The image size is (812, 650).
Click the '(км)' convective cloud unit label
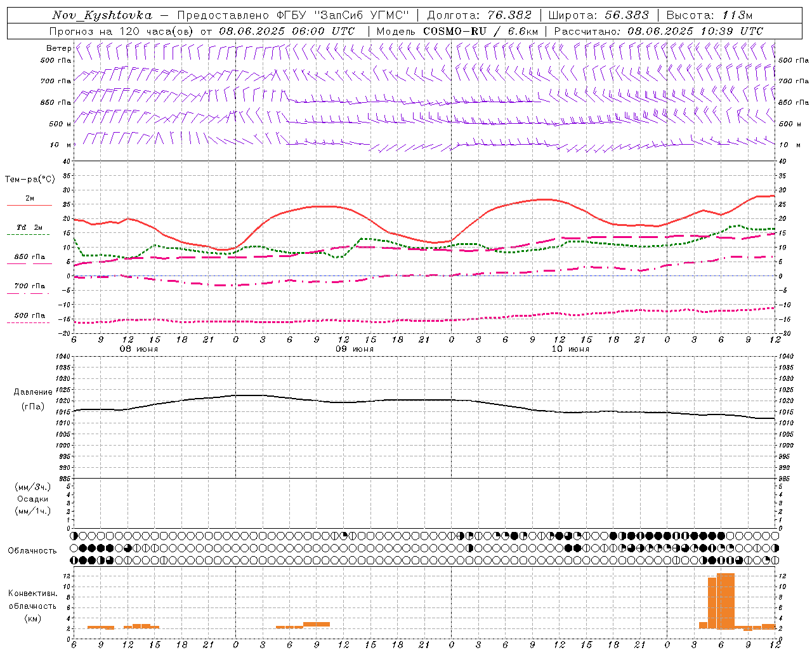[32, 618]
